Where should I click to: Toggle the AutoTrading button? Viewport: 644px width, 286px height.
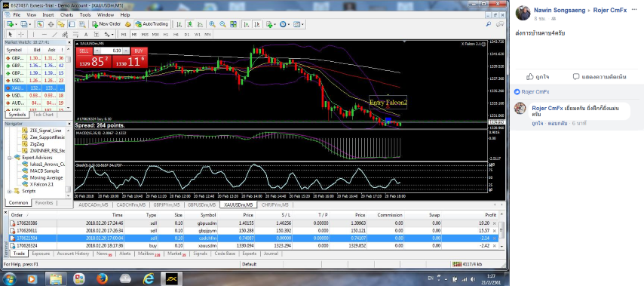click(x=152, y=24)
